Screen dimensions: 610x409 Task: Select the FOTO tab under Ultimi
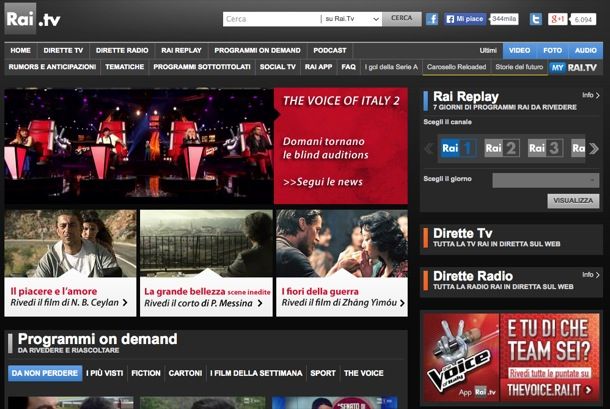tap(552, 51)
